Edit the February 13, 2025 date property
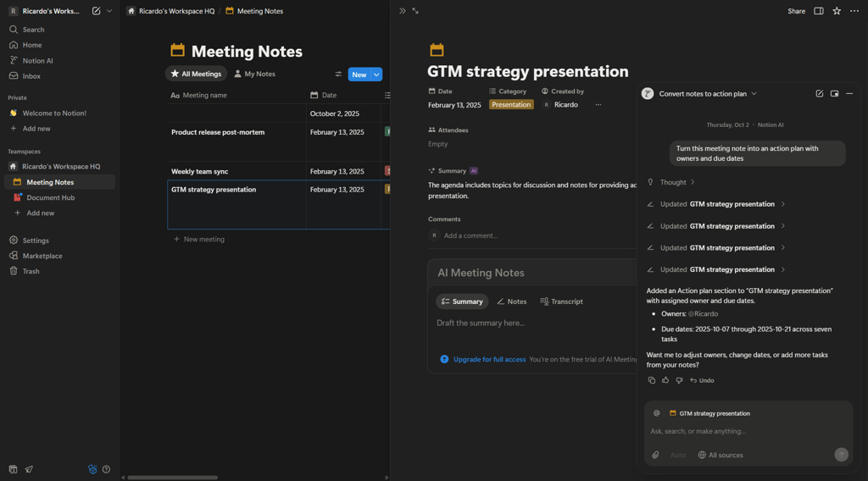The width and height of the screenshot is (868, 481). 454,105
